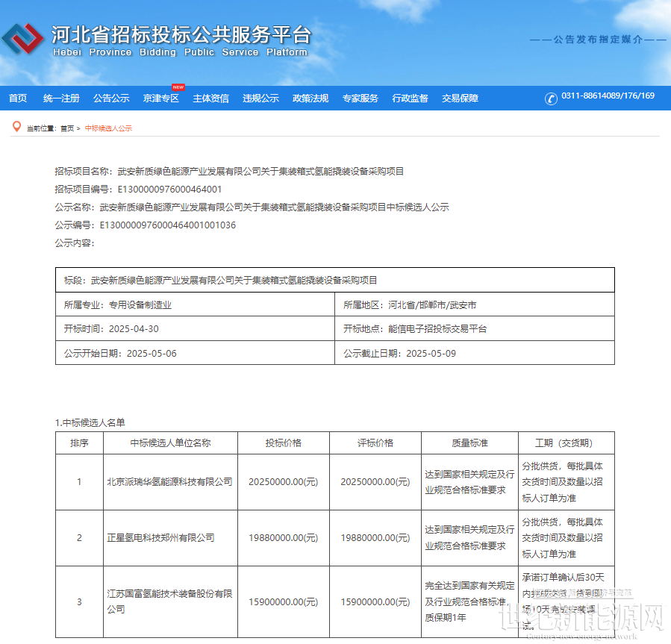Click rank number 1 in 排序 column
Screen dimensions: 671x644
pos(79,482)
